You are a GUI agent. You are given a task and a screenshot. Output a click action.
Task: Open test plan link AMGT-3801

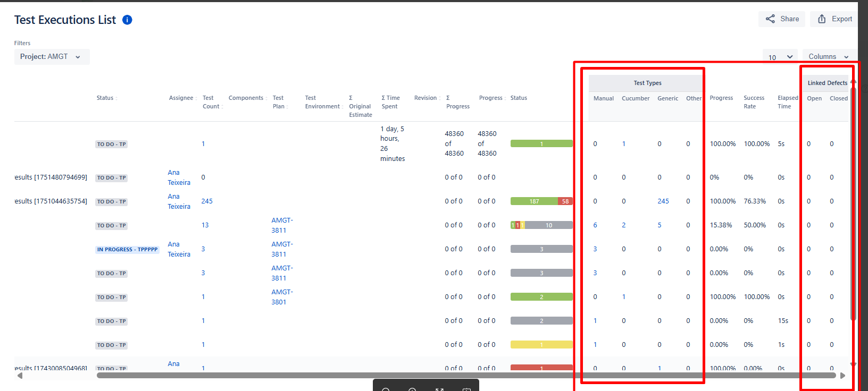point(282,297)
